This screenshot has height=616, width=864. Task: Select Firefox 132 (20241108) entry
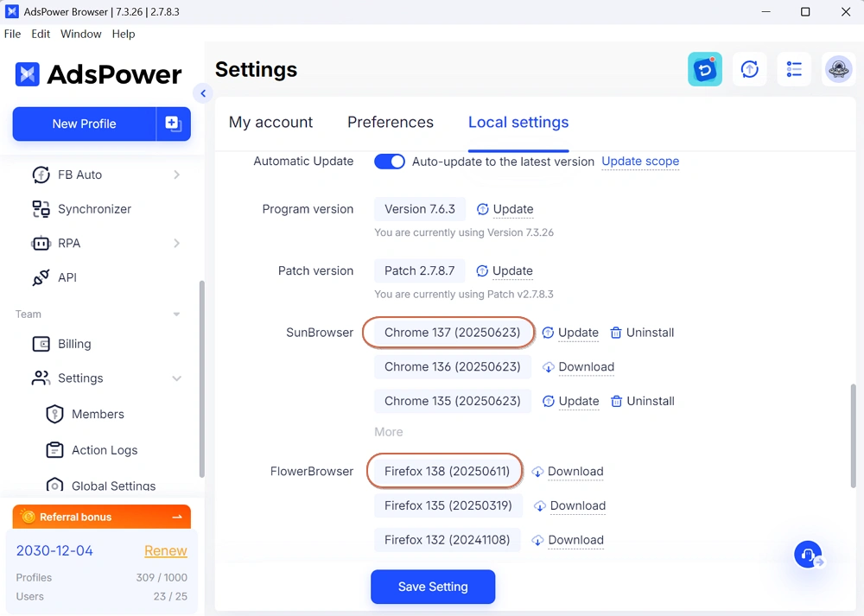tap(448, 540)
